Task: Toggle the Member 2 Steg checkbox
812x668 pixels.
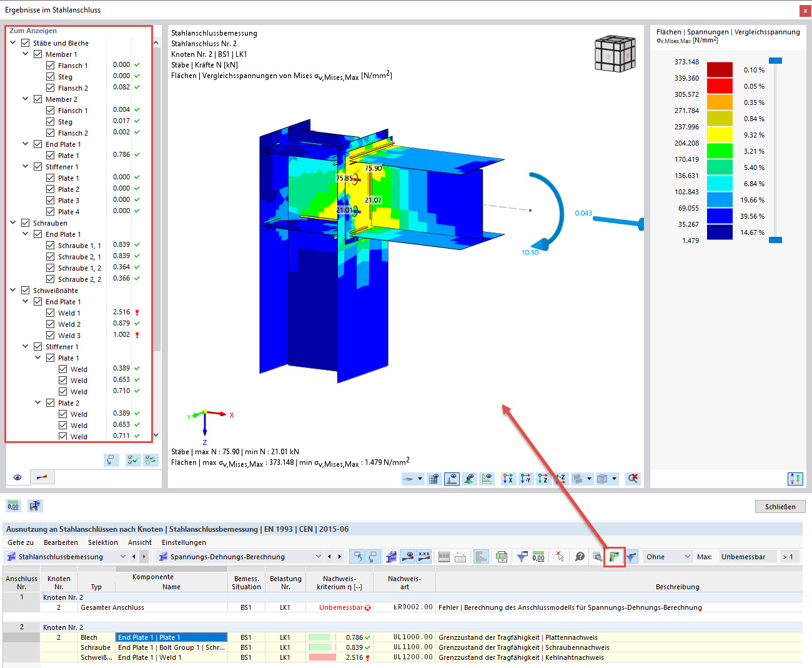Action: pos(51,122)
